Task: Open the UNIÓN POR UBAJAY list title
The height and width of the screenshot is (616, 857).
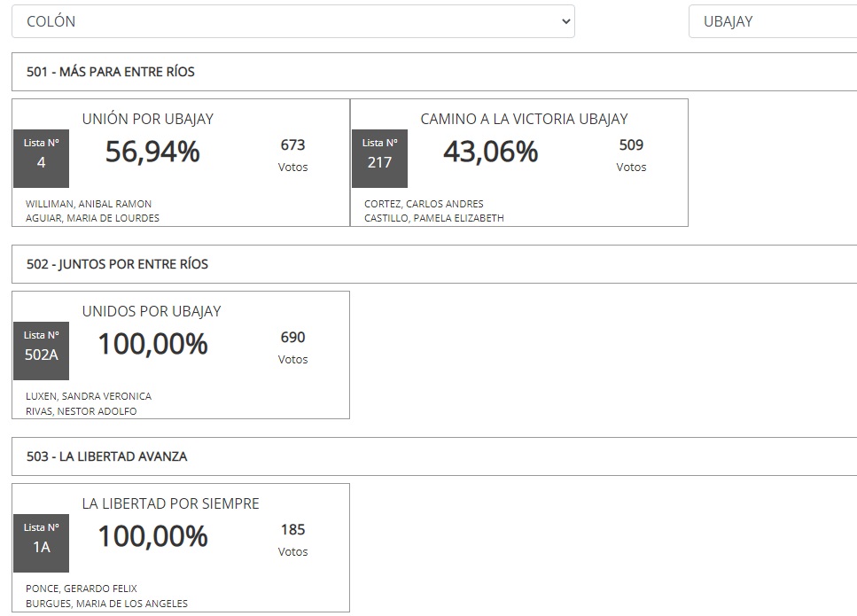Action: pos(148,119)
